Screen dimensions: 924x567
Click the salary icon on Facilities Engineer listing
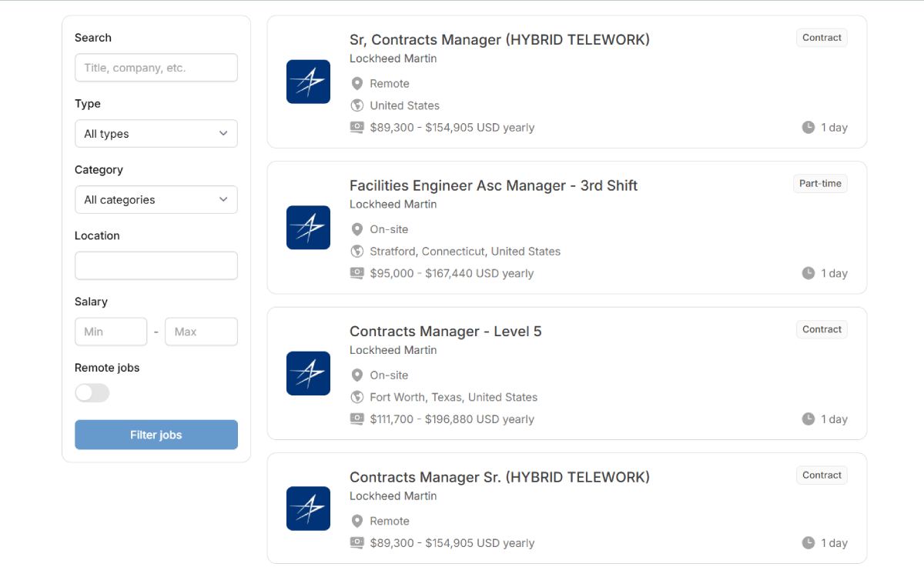click(357, 273)
